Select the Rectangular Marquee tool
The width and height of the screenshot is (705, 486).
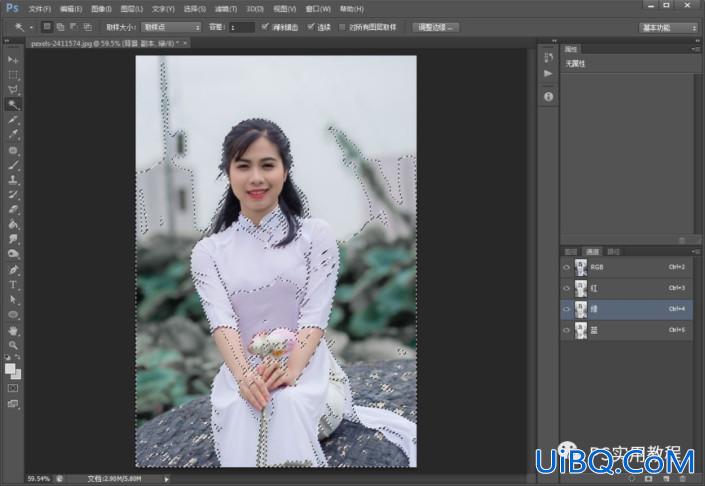coord(13,74)
